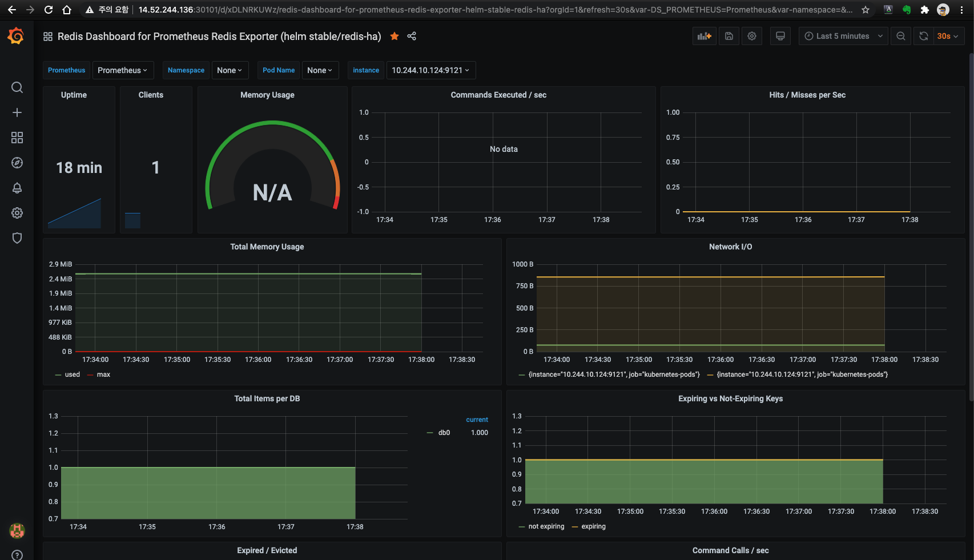Screen dimensions: 974x560
Task: Click the 'No data' message
Action: (504, 149)
